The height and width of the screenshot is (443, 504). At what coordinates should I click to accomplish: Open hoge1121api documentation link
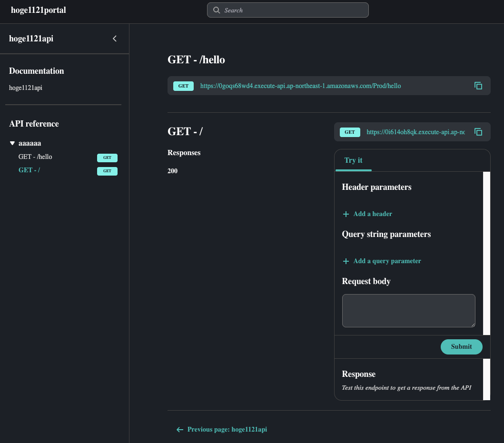pos(26,88)
